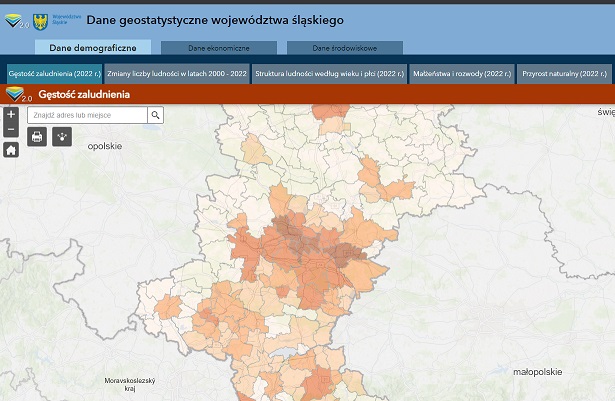The width and height of the screenshot is (615, 401).
Task: Click the Dane geostatystyczne województwa śląskiego title
Action: tap(215, 20)
